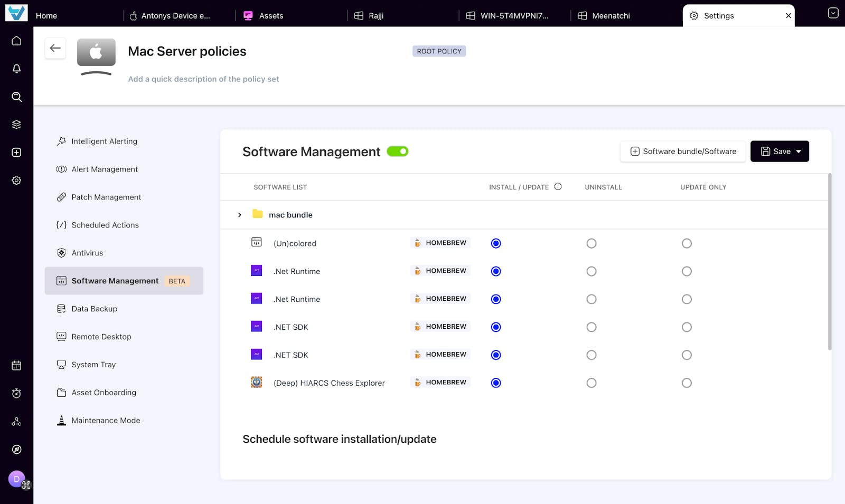Open the tab overflow chevron at top right
This screenshot has width=845, height=504.
point(833,13)
